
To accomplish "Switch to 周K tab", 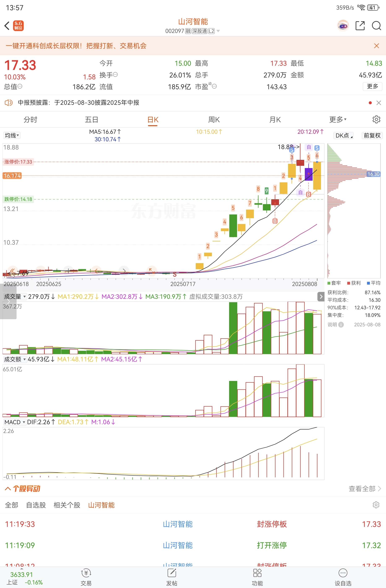I will pyautogui.click(x=214, y=119).
